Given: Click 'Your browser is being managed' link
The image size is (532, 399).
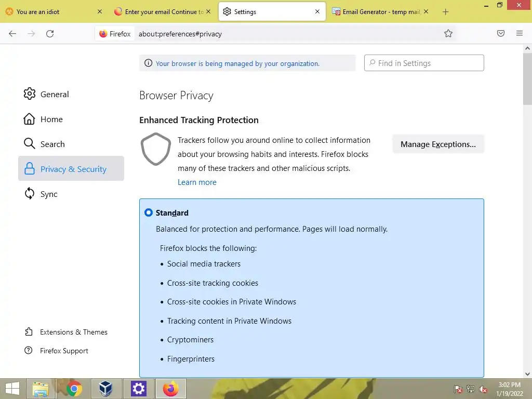Looking at the screenshot, I should [237, 63].
